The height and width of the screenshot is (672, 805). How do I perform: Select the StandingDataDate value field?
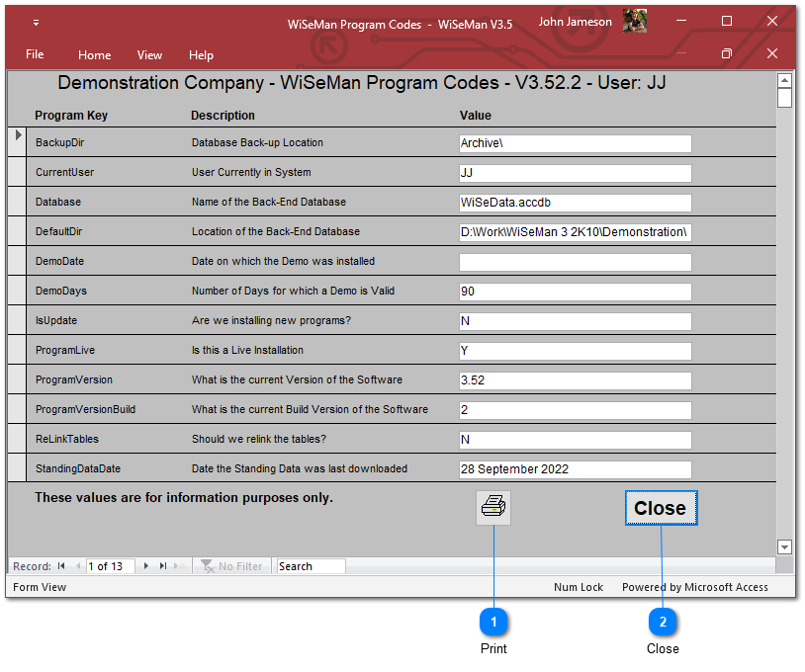(575, 469)
